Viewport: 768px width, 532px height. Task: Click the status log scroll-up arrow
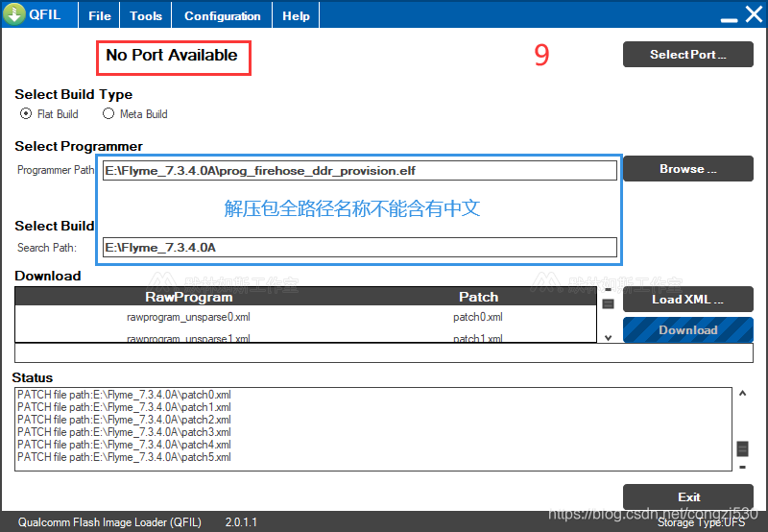tap(742, 393)
